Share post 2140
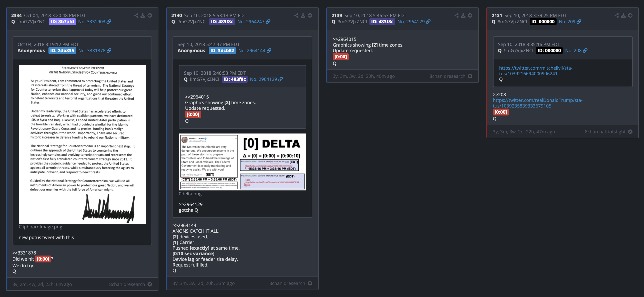644x297 pixels. coord(296,15)
